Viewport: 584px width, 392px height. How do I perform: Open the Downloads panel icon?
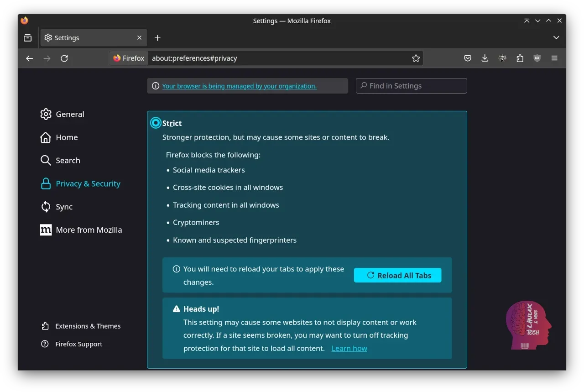485,58
